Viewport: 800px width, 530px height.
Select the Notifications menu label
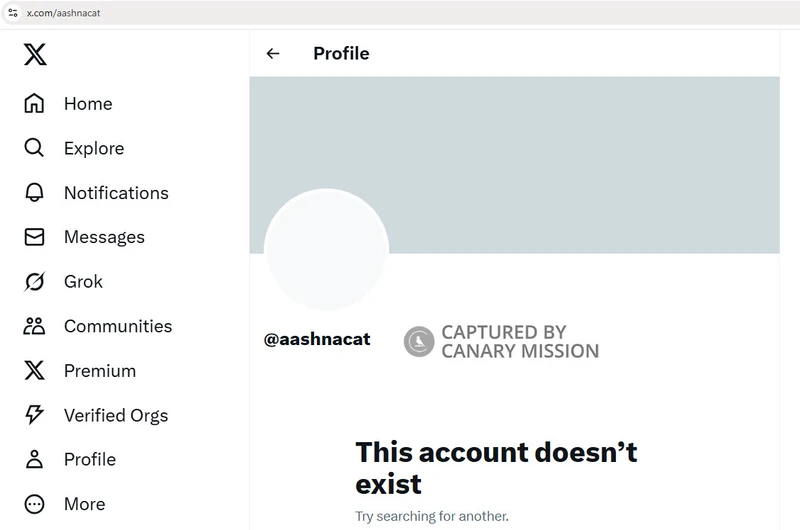[116, 193]
